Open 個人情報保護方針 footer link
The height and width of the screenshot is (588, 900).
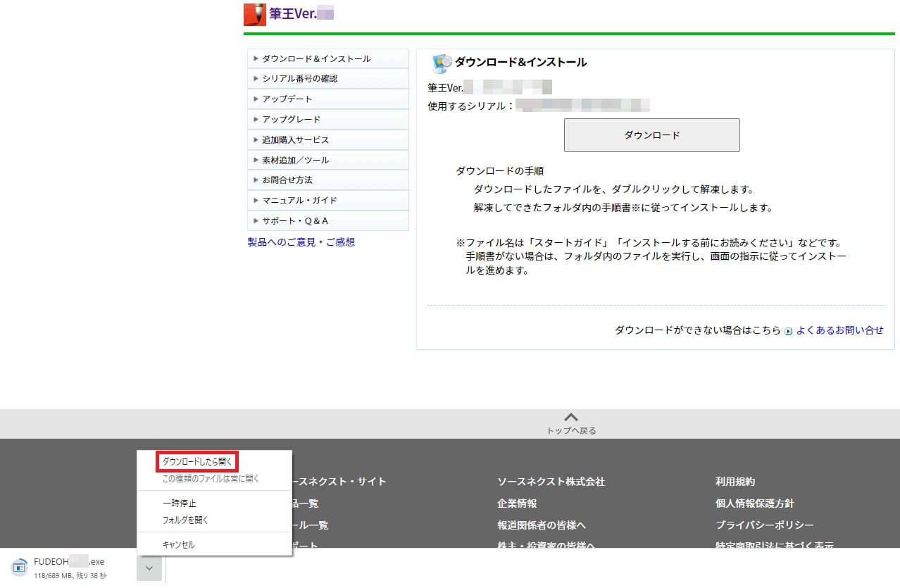(755, 503)
